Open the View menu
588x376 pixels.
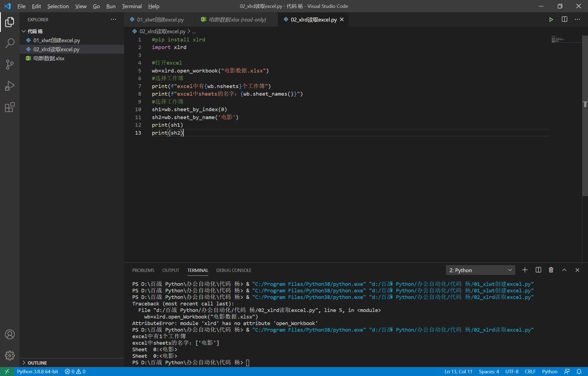[x=81, y=6]
